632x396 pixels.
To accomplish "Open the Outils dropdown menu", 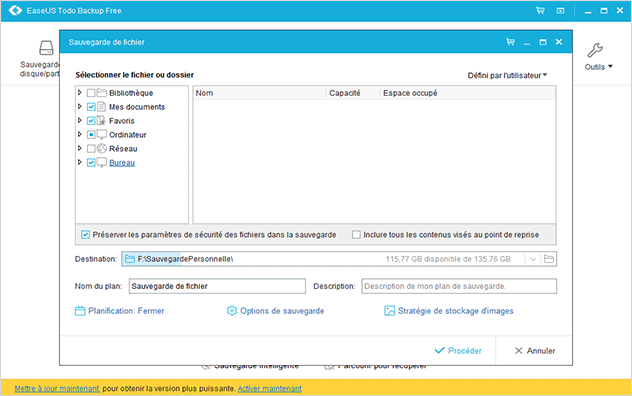I will pos(599,67).
